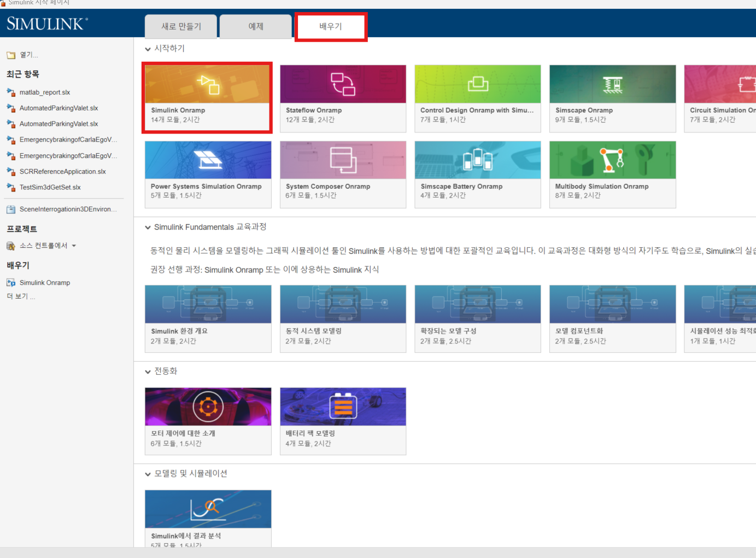This screenshot has height=558, width=756.
Task: Click the icon beside TestSim3dGetSet.slx
Action: pyautogui.click(x=11, y=188)
